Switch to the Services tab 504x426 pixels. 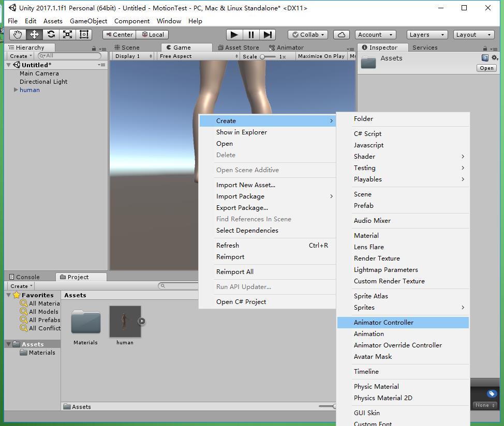pyautogui.click(x=425, y=48)
